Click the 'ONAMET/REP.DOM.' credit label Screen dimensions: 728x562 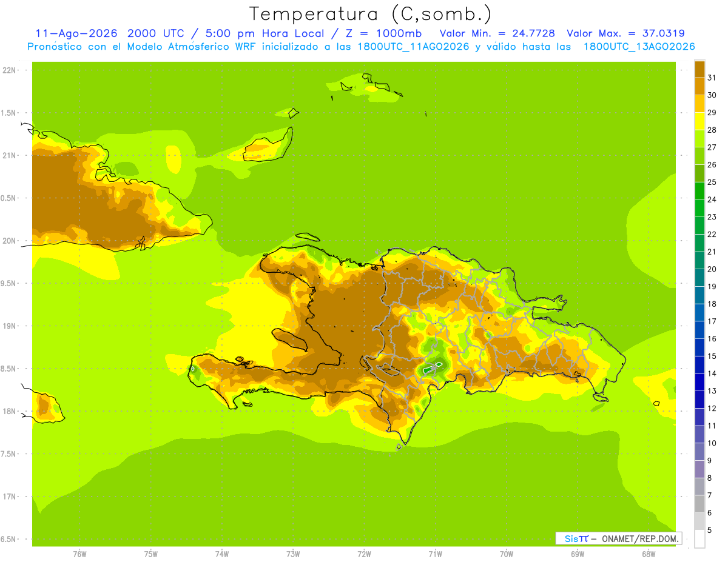pyautogui.click(x=641, y=538)
